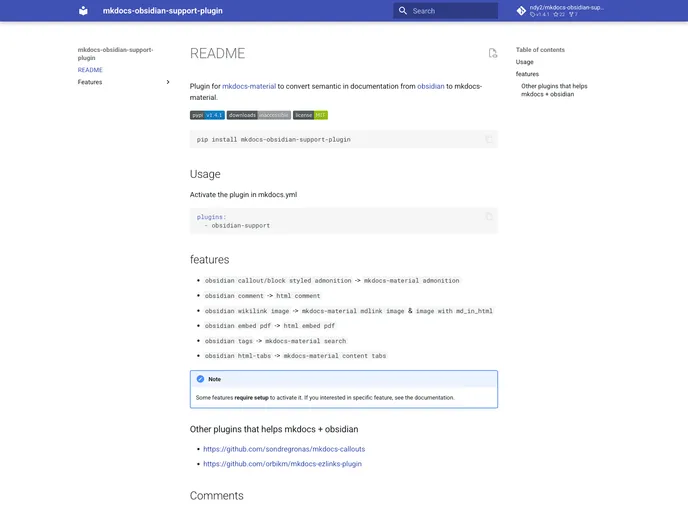
Task: Jump to features in table of contents
Action: [527, 74]
